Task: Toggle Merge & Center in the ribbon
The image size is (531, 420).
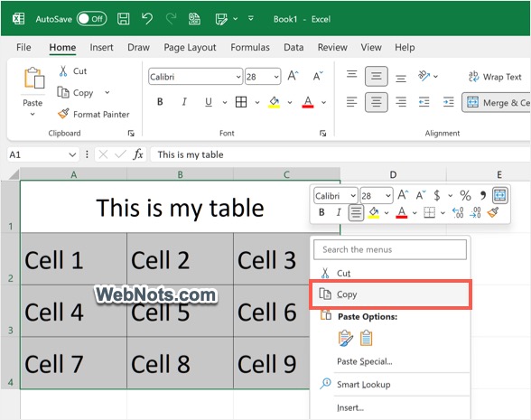Action: point(497,102)
